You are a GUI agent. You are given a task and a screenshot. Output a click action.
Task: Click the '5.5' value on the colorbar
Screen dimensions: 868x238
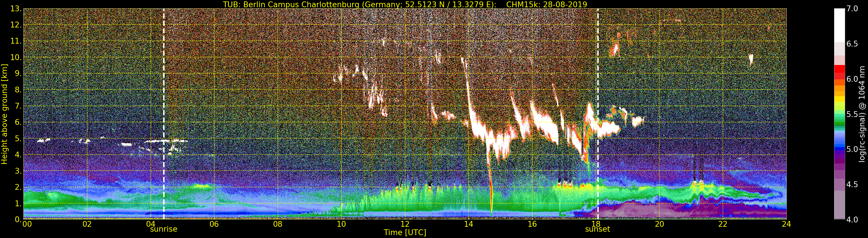pos(852,114)
